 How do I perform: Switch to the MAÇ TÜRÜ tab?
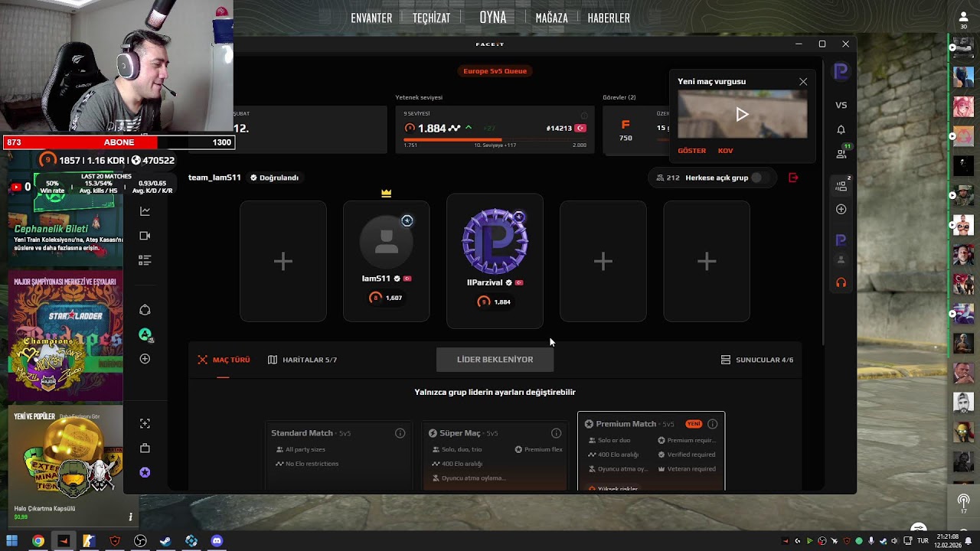tap(224, 360)
